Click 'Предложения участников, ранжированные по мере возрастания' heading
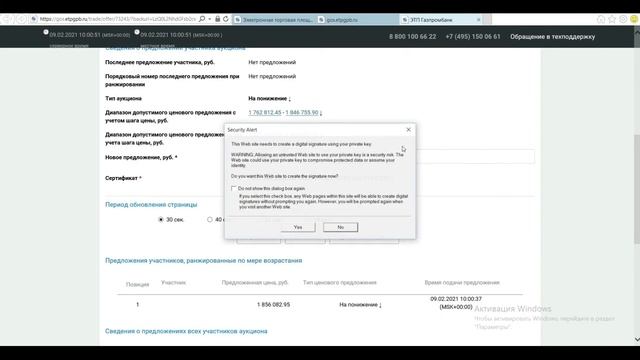The width and height of the screenshot is (640, 360). [204, 260]
